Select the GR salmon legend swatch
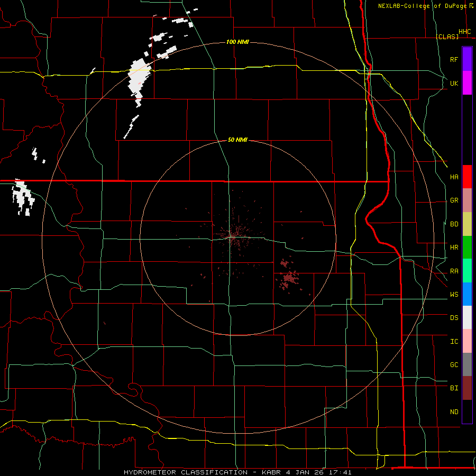The height and width of the screenshot is (476, 476). coord(467,200)
